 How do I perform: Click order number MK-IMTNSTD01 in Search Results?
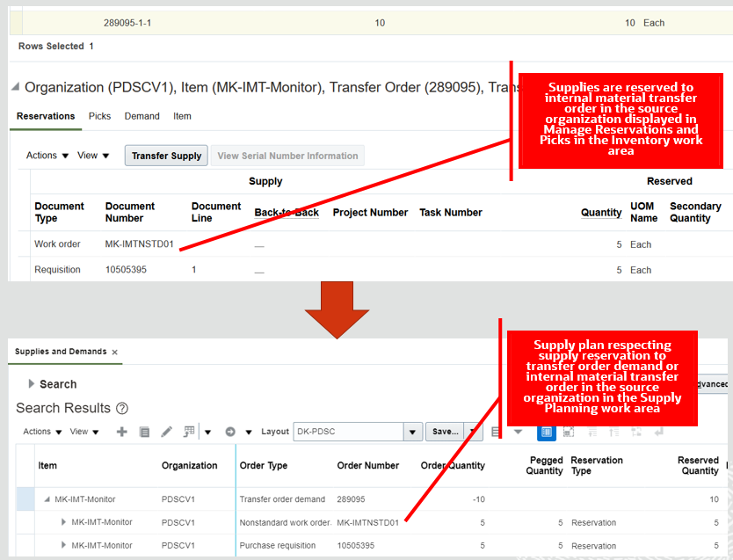point(368,522)
